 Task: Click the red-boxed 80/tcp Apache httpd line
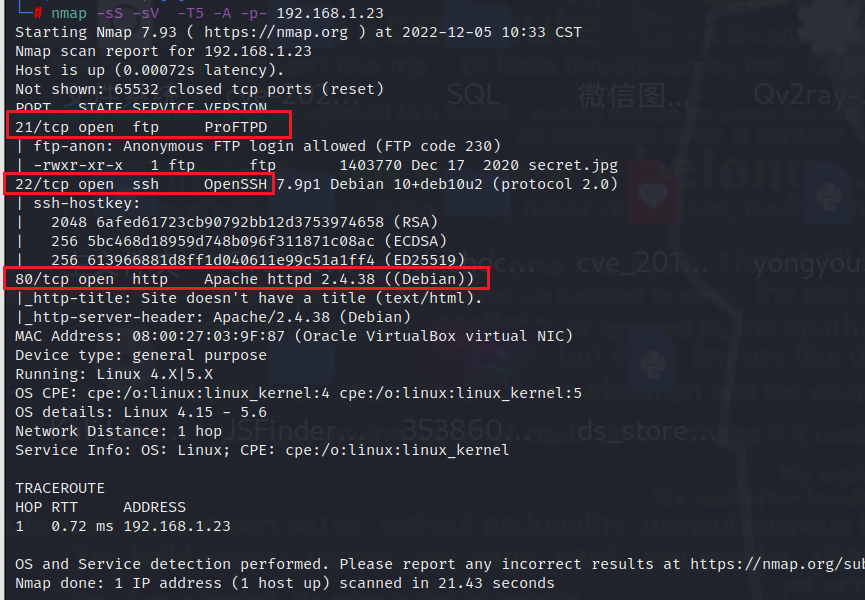[246, 278]
